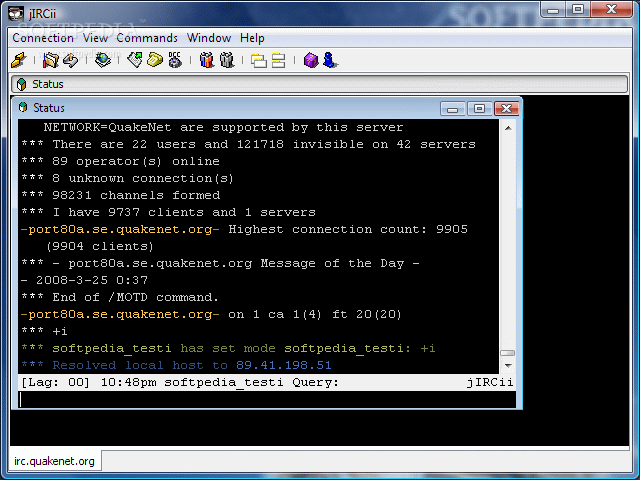
Task: Click the connect/disconnect plug icon in the toolbar
Action: [19, 60]
